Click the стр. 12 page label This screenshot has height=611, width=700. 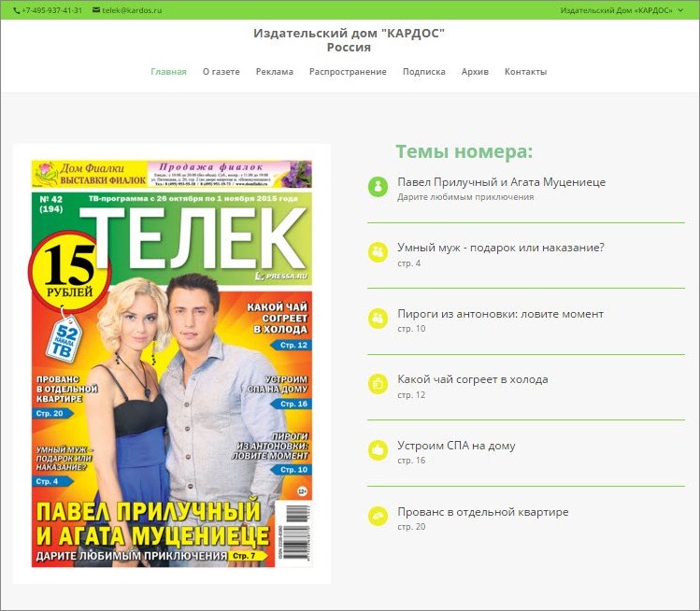click(411, 394)
